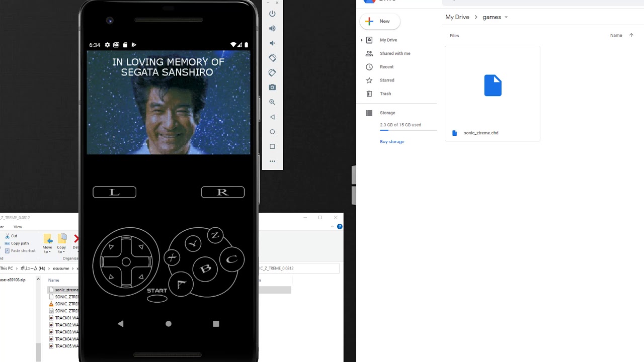Open Recent in the Drive sidebar
Viewport: 644px width, 362px height.
click(386, 67)
